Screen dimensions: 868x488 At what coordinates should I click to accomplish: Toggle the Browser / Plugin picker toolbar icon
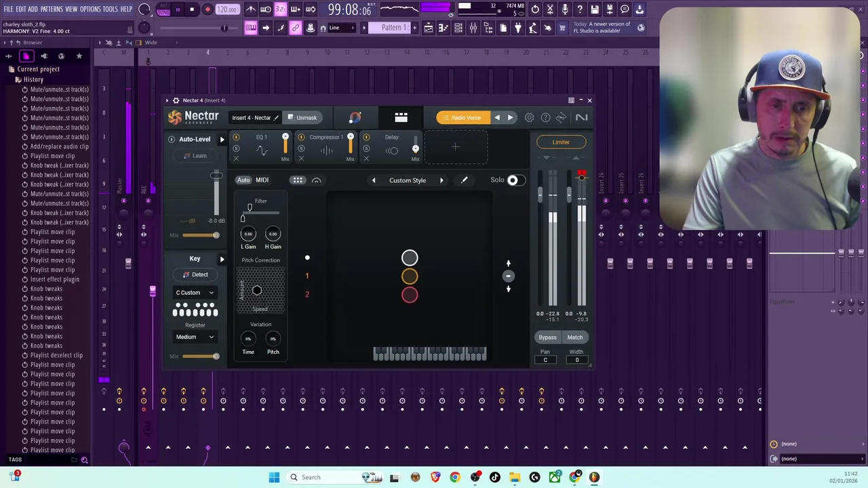point(488,28)
